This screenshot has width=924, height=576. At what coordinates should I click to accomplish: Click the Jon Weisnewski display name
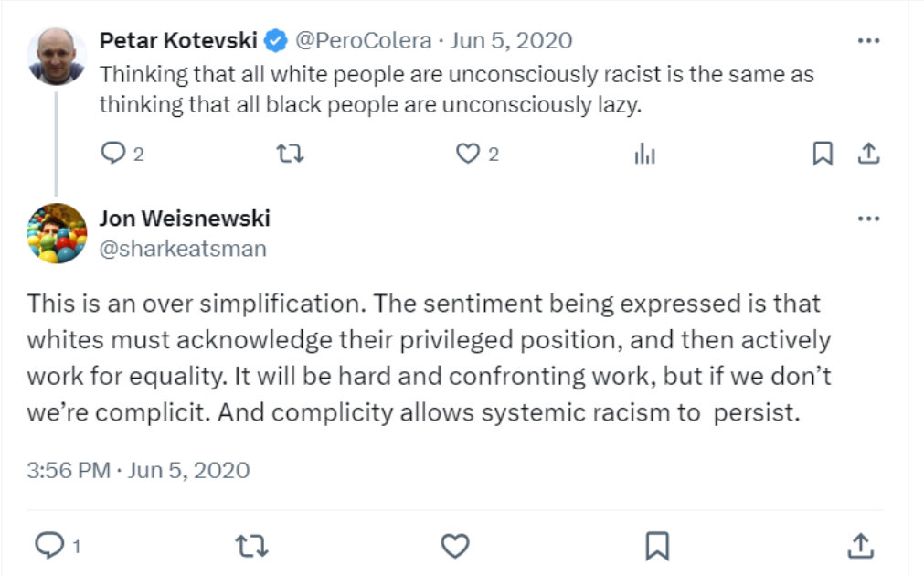tap(184, 219)
